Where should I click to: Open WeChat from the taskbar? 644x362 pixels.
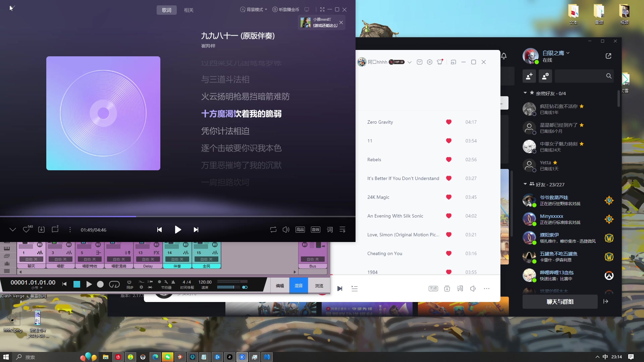click(167, 357)
